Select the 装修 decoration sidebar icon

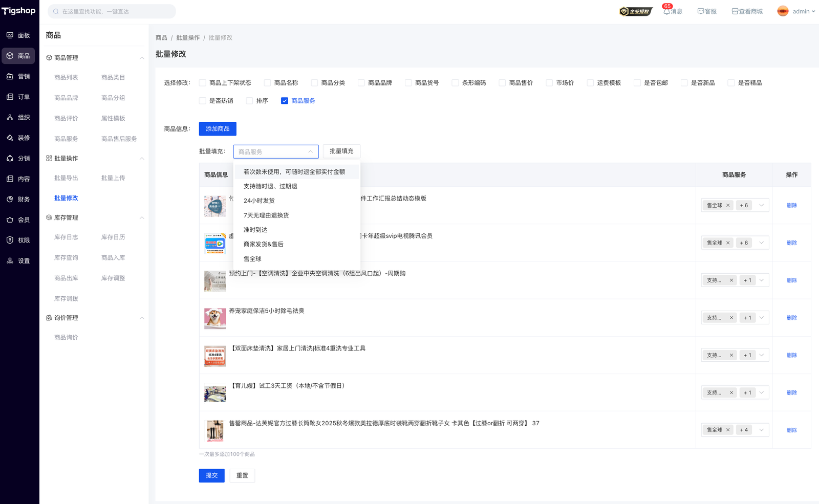[x=10, y=138]
